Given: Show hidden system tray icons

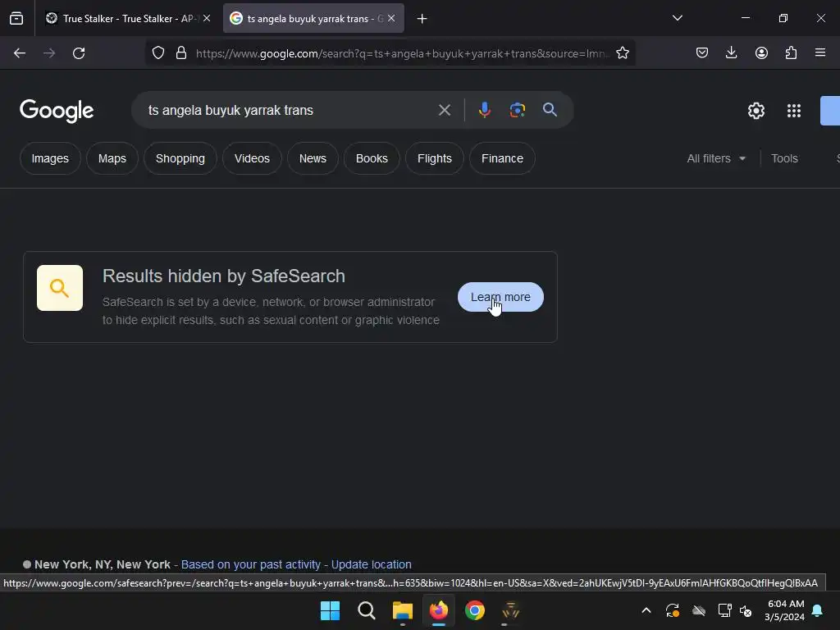Looking at the screenshot, I should pyautogui.click(x=646, y=610).
